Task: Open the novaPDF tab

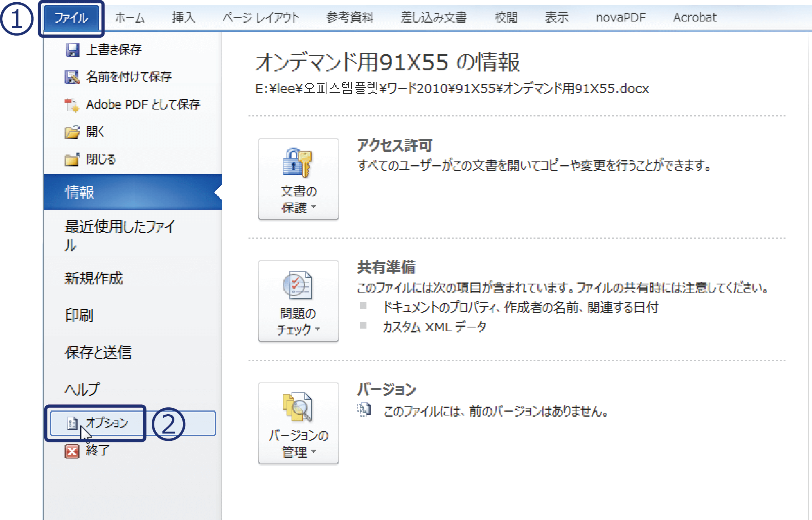Action: 621,17
